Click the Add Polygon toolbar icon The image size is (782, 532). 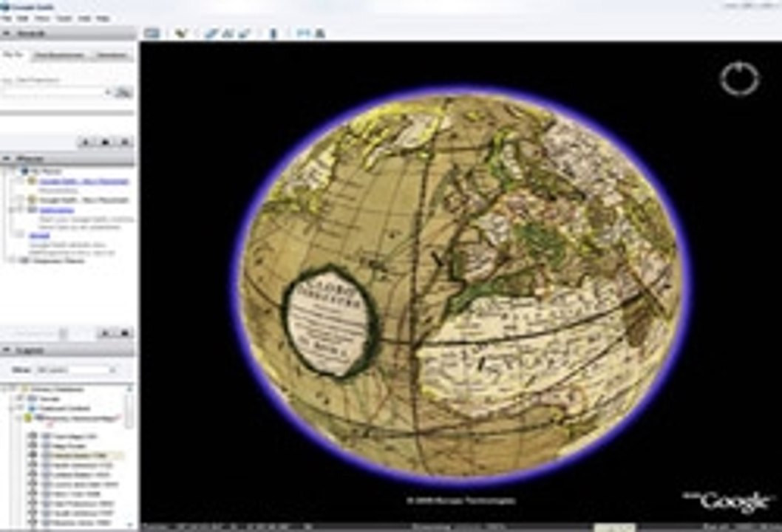click(211, 33)
